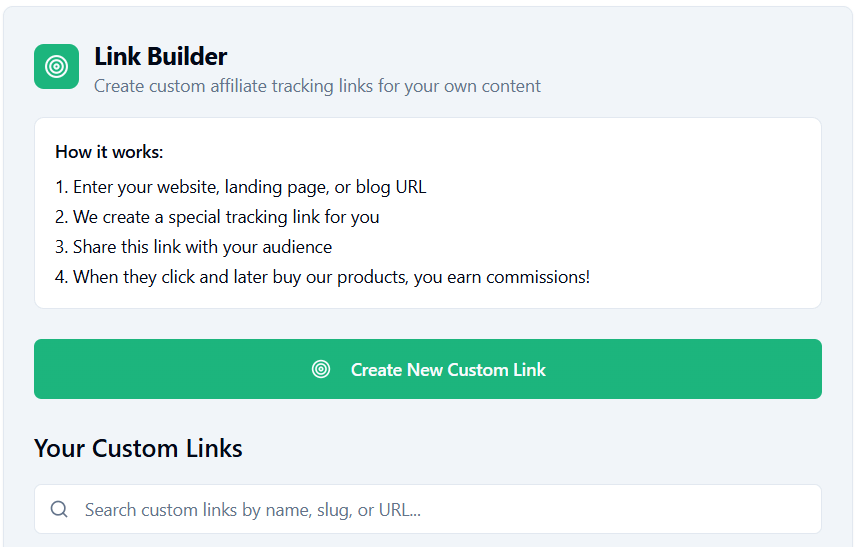
Task: Click the number "1." in the steps list
Action: (61, 187)
